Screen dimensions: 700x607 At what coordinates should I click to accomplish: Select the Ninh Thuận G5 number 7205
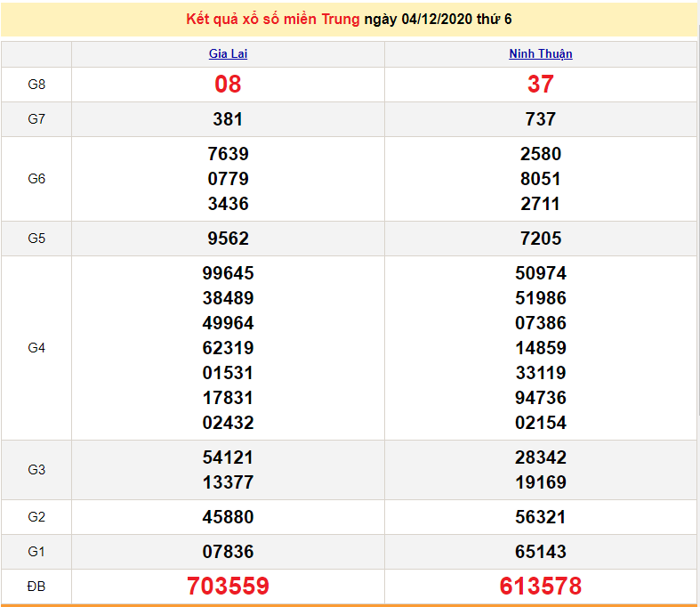540,239
